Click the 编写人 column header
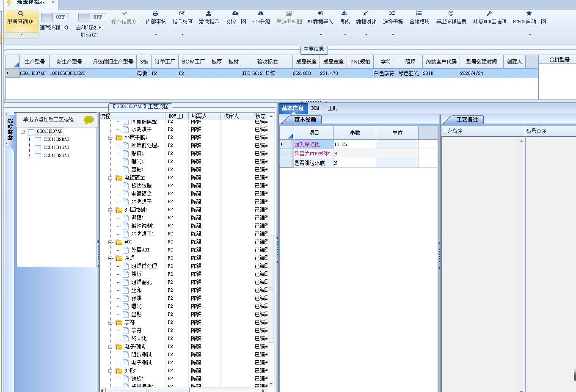This screenshot has width=576, height=392. click(x=205, y=116)
